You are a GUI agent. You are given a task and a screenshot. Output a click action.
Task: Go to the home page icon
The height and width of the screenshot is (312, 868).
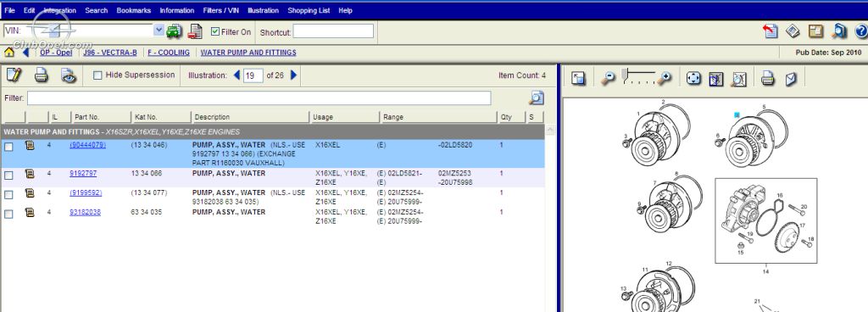(9, 53)
